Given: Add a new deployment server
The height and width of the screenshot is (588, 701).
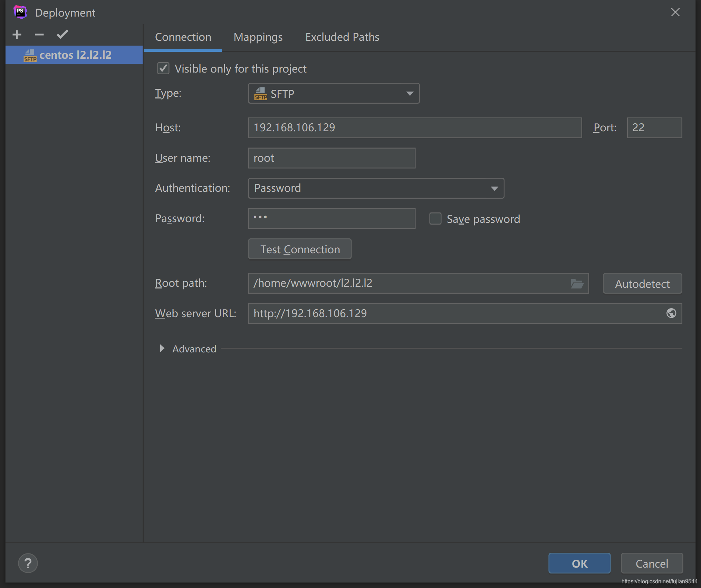Looking at the screenshot, I should [17, 34].
